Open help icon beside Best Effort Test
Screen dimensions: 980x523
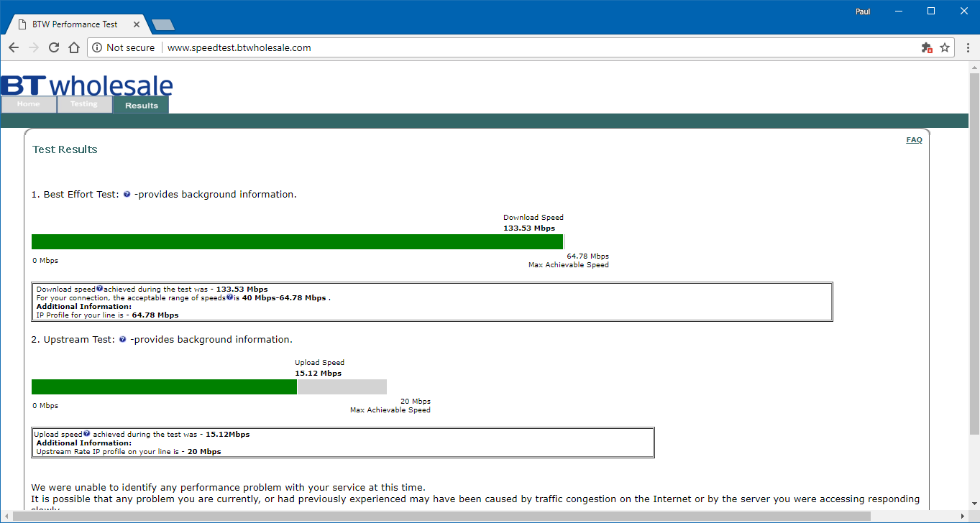pos(127,195)
